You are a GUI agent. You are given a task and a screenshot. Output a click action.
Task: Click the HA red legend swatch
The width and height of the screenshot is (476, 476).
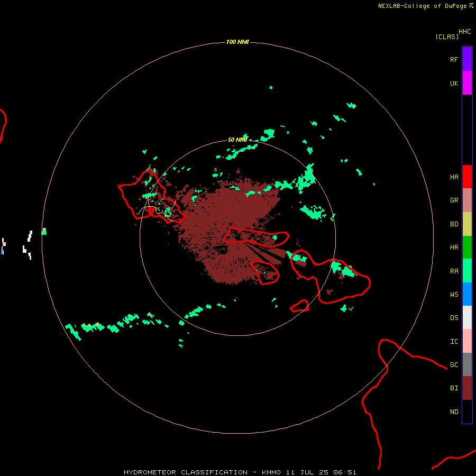tap(467, 177)
